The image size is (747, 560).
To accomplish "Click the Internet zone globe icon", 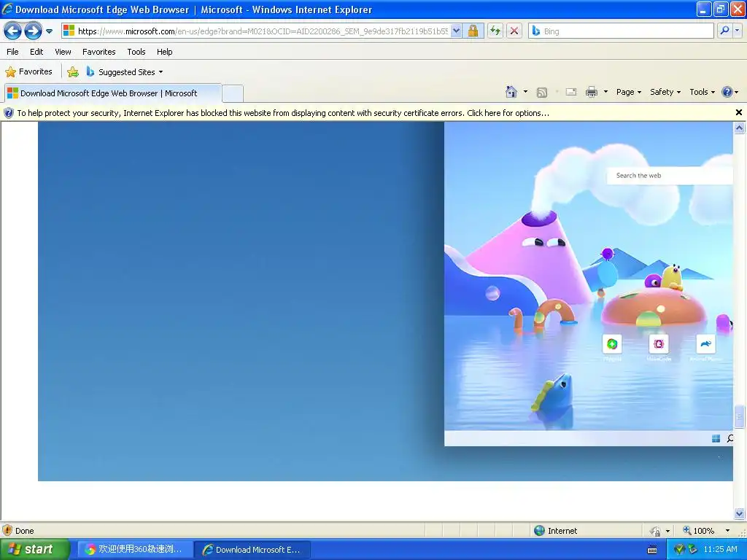I will pyautogui.click(x=539, y=531).
